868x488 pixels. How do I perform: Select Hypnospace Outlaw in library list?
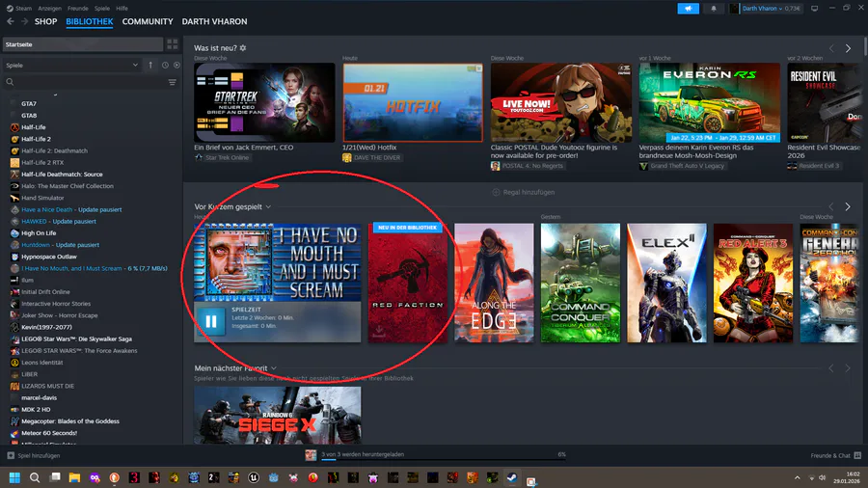point(49,257)
